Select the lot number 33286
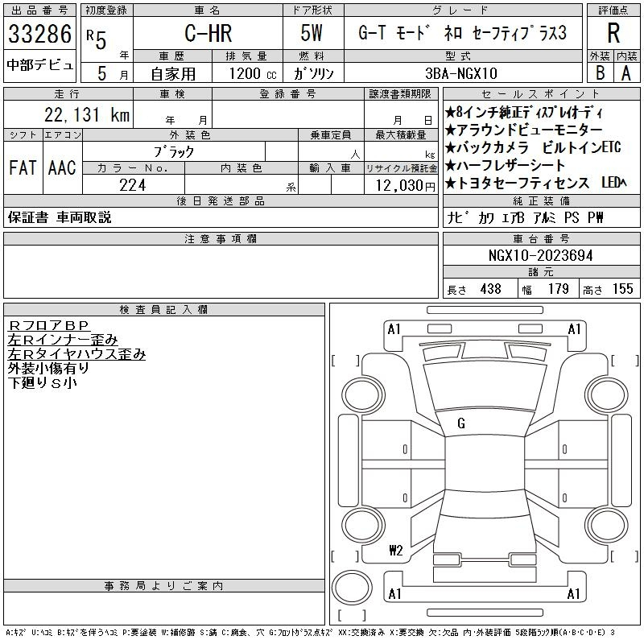Image resolution: width=644 pixels, height=644 pixels. tap(39, 33)
